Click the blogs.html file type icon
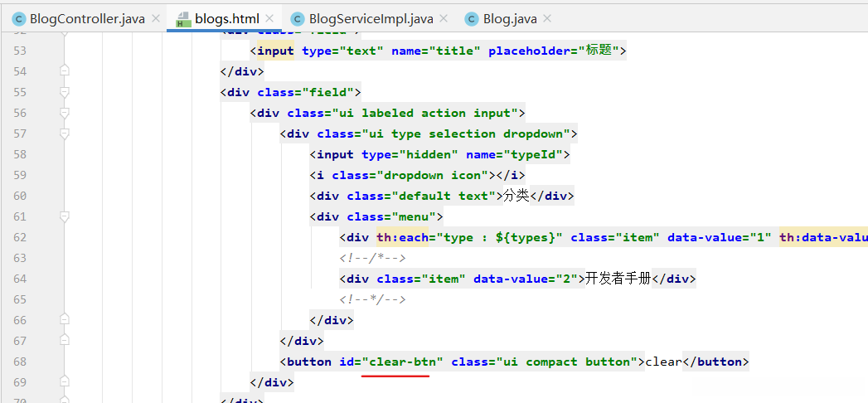The image size is (868, 403). coord(182,20)
